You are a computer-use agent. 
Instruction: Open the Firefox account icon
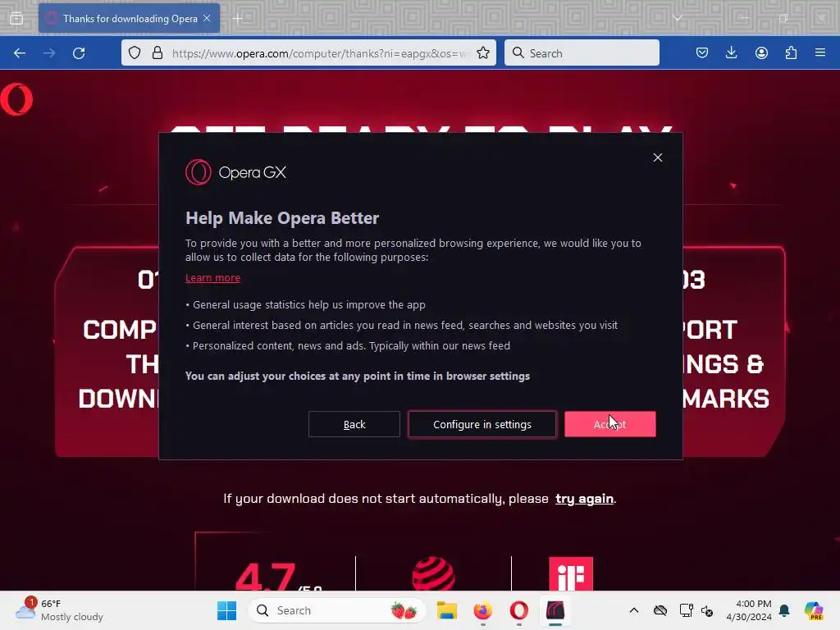coord(761,53)
